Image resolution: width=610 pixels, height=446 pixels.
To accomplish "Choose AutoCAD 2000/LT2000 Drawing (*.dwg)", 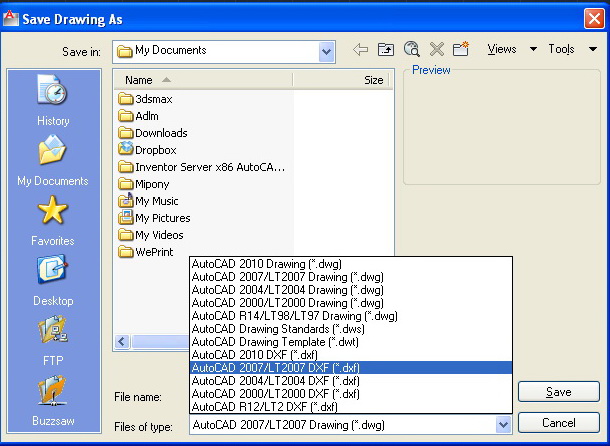I will click(x=351, y=303).
